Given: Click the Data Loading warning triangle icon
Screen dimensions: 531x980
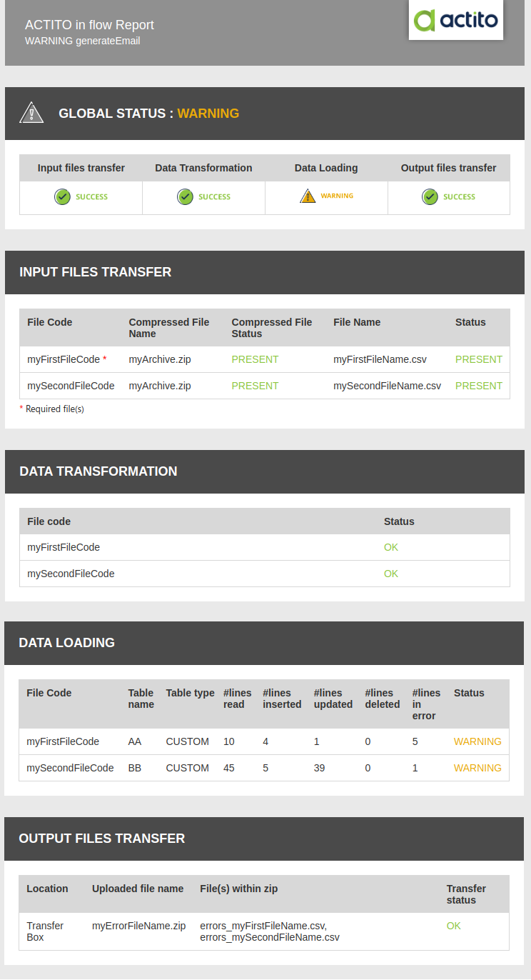Looking at the screenshot, I should pos(308,196).
